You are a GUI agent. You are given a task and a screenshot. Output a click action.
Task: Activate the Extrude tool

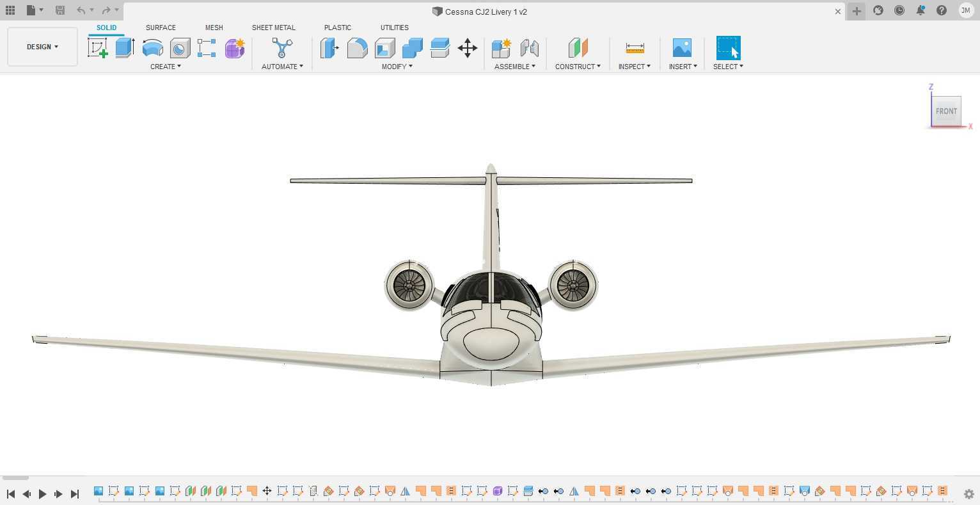tap(125, 48)
